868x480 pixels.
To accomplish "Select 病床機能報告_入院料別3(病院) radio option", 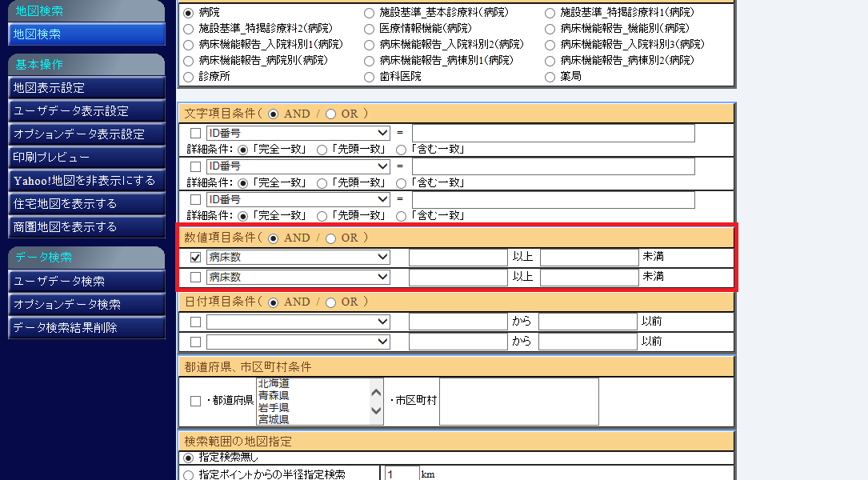I will [550, 45].
